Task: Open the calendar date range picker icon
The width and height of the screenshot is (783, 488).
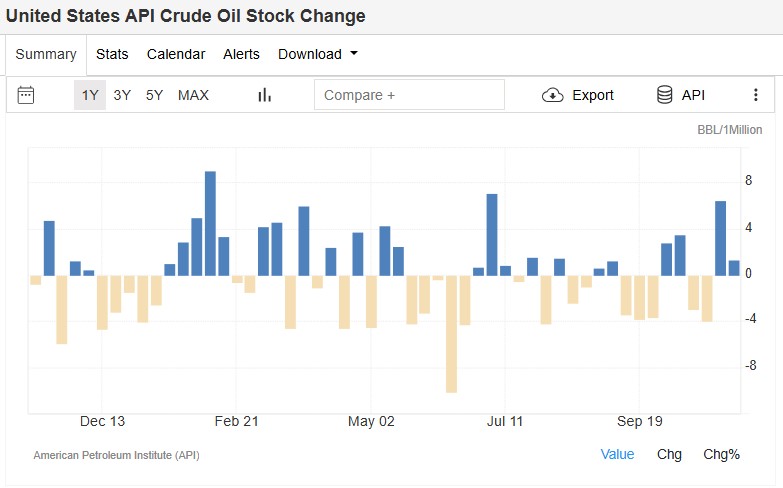Action: coord(26,95)
